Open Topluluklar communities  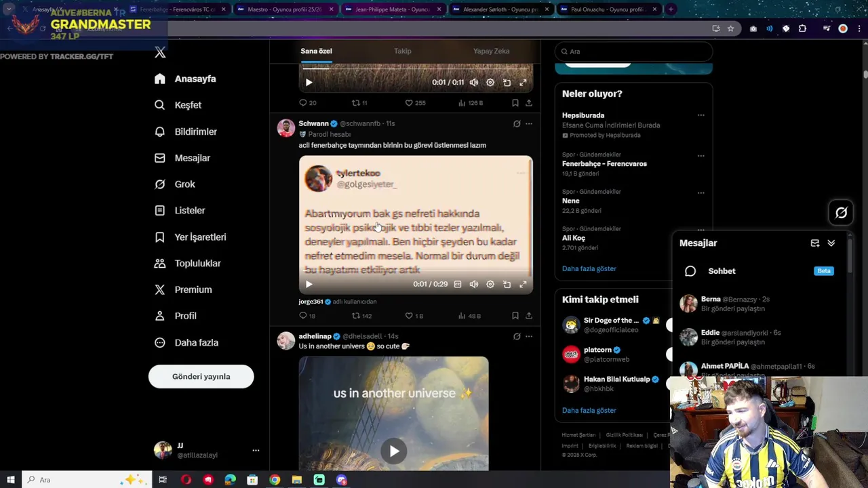[188, 263]
